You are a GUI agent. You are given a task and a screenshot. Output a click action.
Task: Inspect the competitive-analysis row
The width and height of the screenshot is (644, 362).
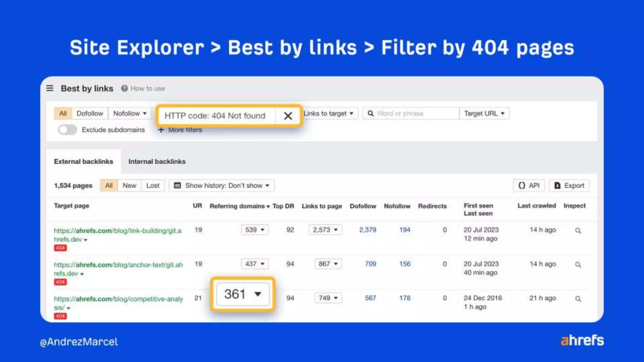(578, 299)
